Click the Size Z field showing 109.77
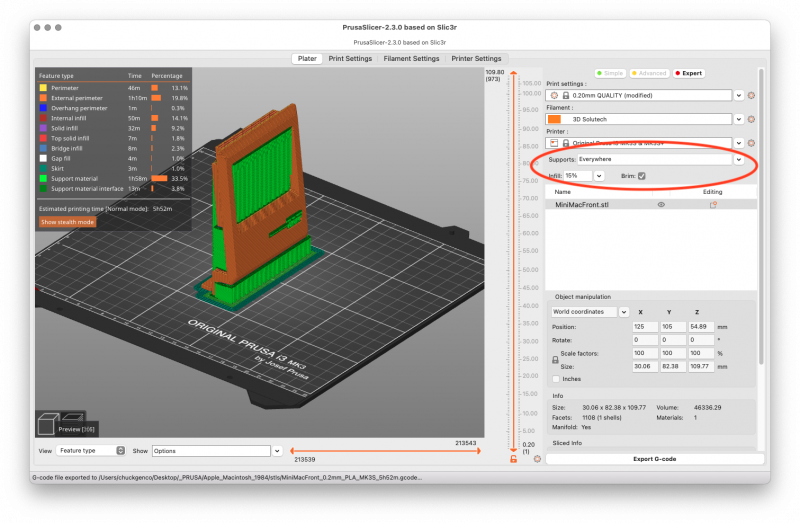 pyautogui.click(x=701, y=366)
